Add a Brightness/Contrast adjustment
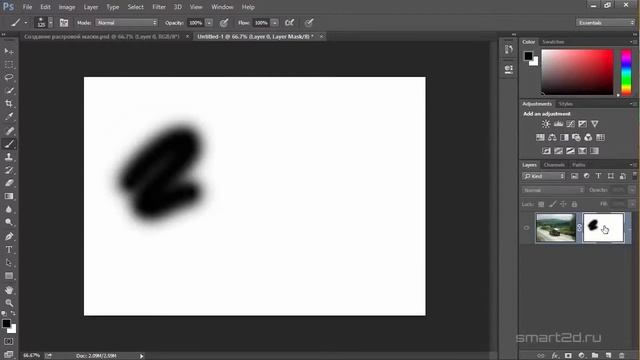The height and width of the screenshot is (360, 640). click(546, 124)
